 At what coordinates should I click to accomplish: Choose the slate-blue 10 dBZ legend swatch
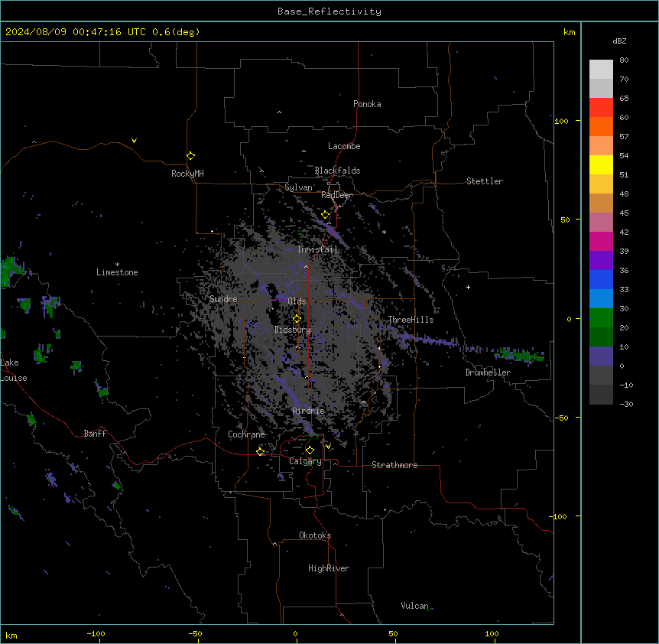601,356
